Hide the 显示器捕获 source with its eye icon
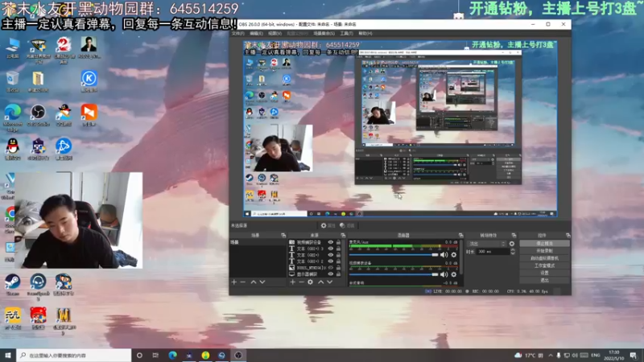644x362 pixels. coord(331,274)
